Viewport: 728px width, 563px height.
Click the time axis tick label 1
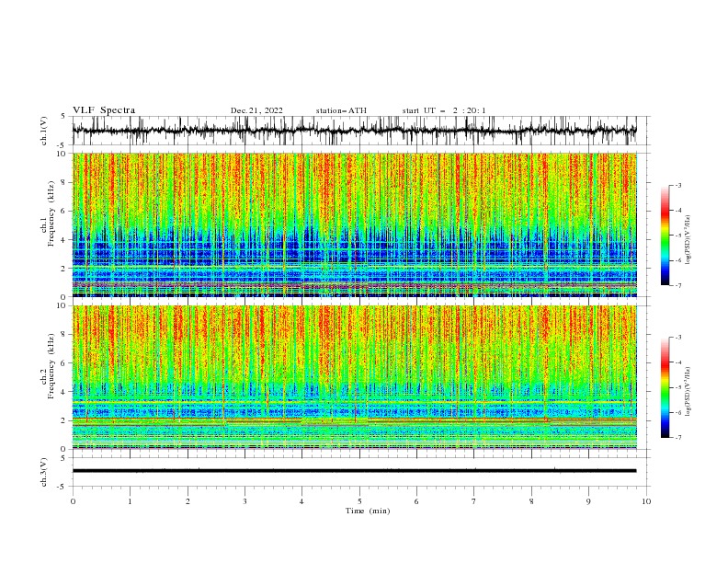coord(131,501)
